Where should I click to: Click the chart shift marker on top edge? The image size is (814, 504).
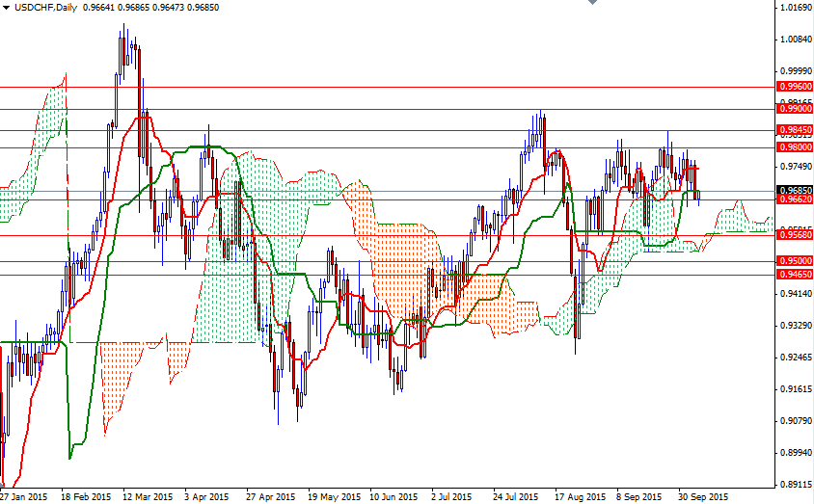(590, 5)
